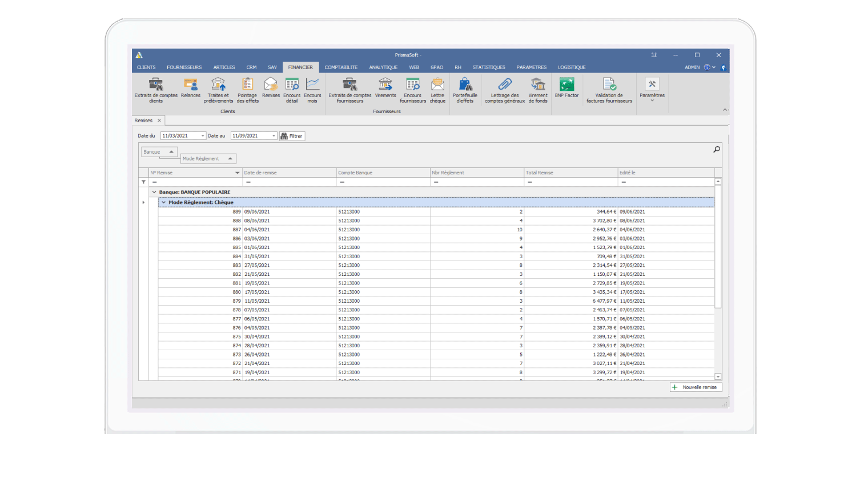This screenshot has height=481, width=868.
Task: Click the Banque grouping chip
Action: [x=159, y=152]
